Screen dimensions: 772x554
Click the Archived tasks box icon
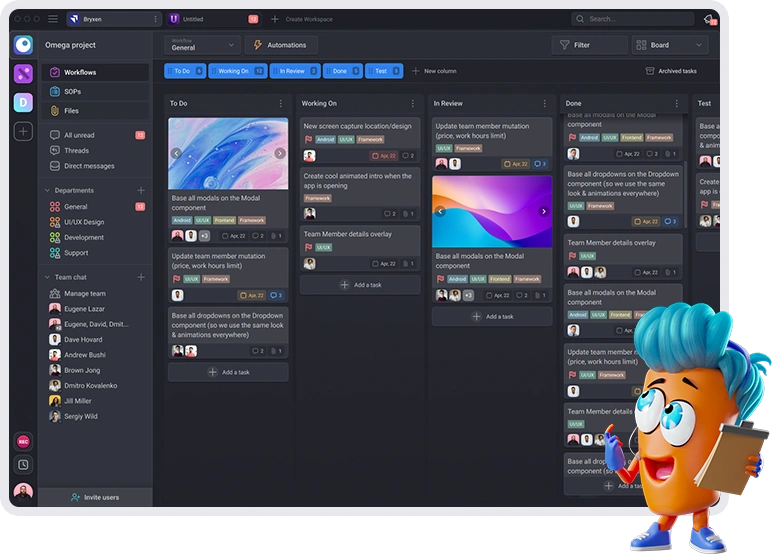(650, 71)
